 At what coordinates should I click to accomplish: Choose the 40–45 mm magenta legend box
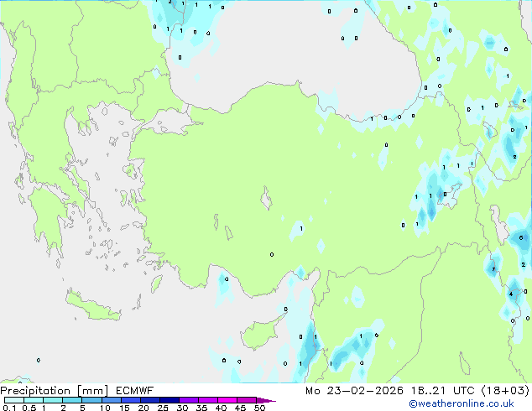[x=227, y=400]
